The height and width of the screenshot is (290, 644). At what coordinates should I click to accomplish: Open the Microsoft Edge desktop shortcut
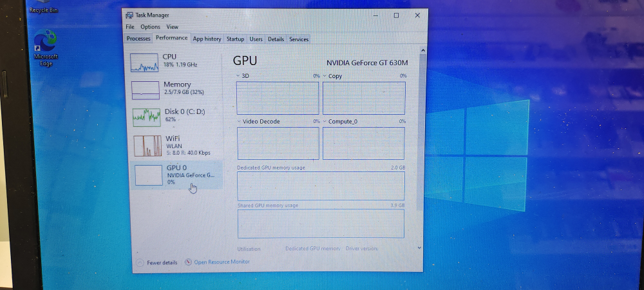[x=46, y=48]
